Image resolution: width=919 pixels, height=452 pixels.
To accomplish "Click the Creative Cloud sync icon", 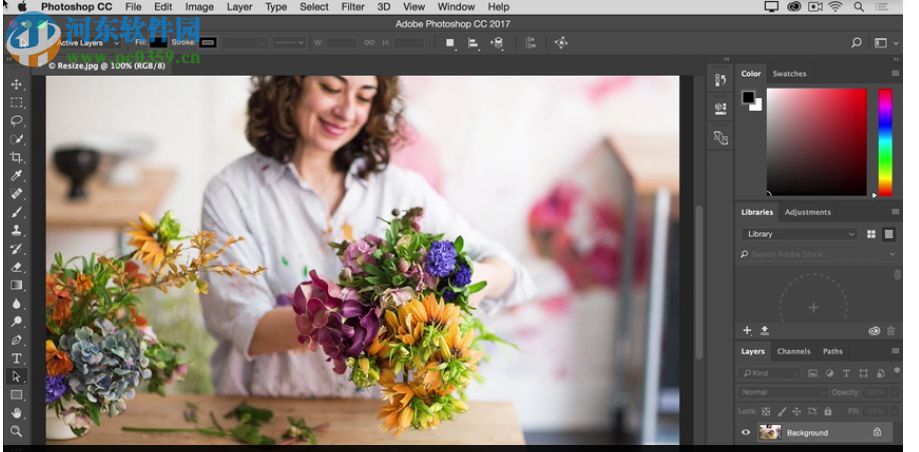I will tap(874, 331).
